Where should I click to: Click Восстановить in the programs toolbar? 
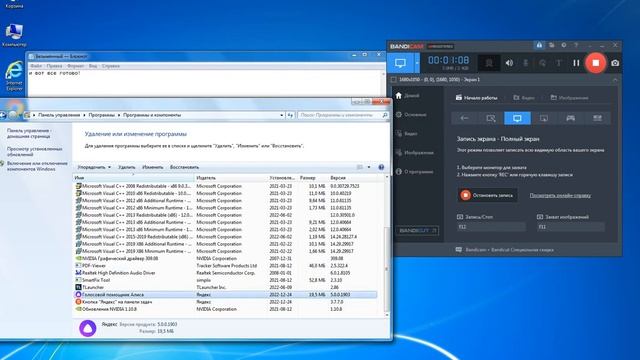[184, 167]
